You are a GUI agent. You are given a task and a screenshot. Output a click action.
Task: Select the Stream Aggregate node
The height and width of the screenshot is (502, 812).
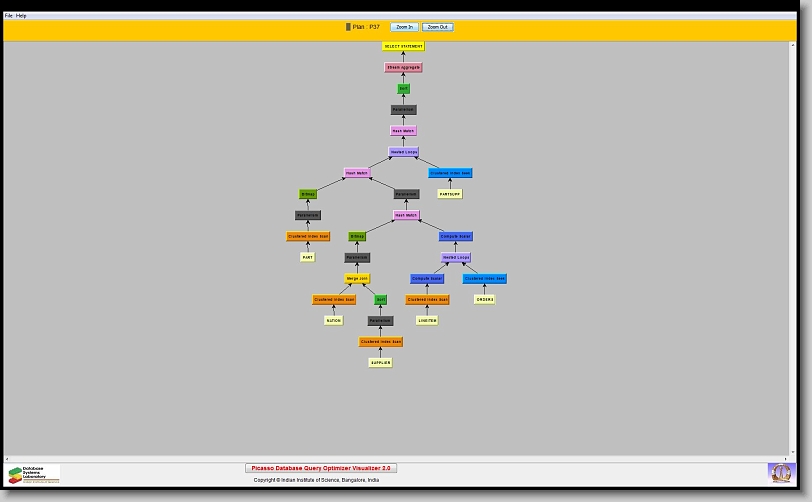pos(403,67)
